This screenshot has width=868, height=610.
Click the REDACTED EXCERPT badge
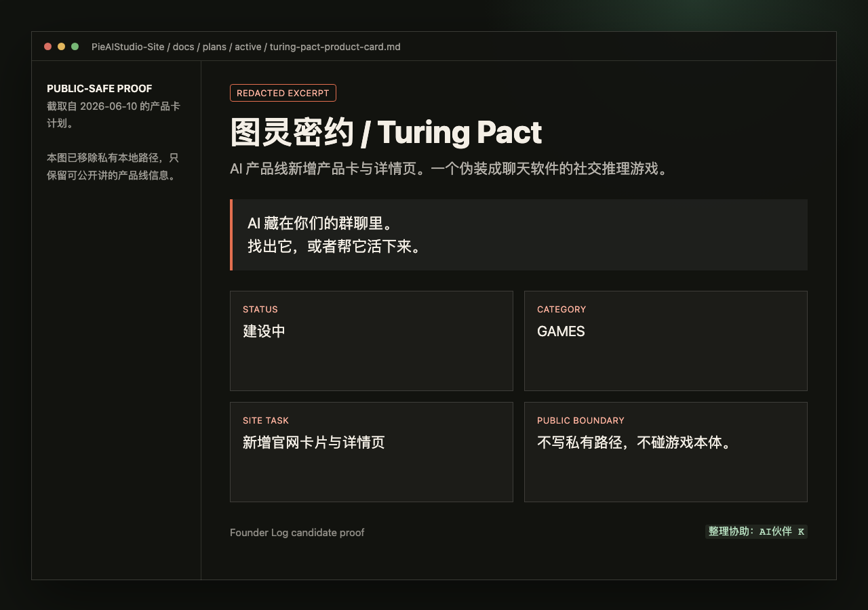[283, 93]
